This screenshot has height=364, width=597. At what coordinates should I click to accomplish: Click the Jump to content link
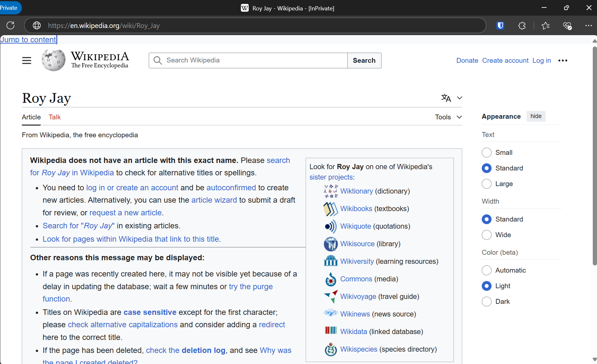coord(28,40)
